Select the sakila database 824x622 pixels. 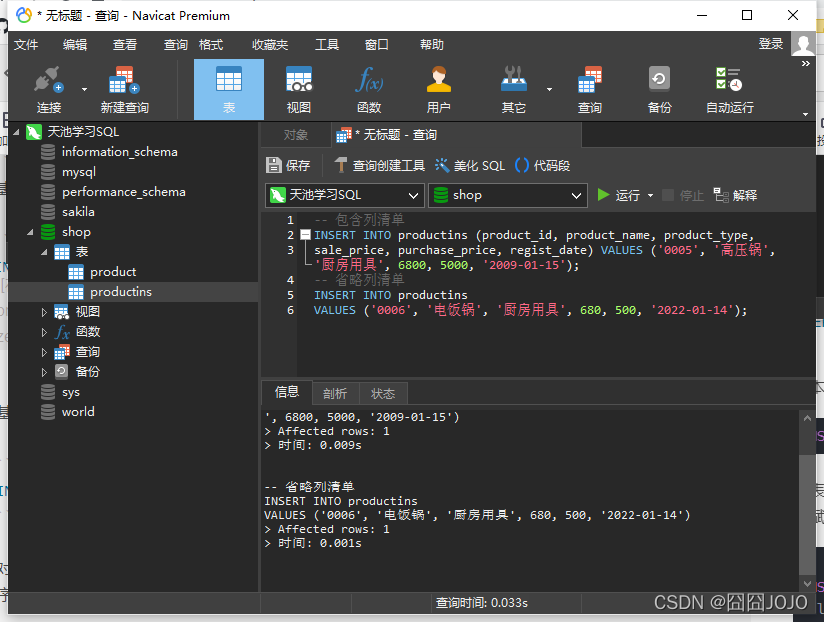tap(78, 212)
